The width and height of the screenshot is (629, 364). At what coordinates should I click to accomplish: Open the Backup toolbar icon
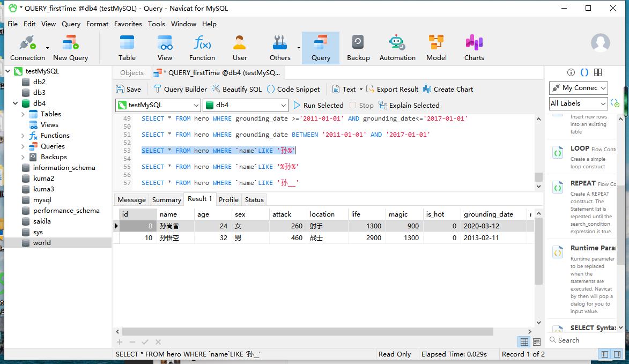[358, 48]
